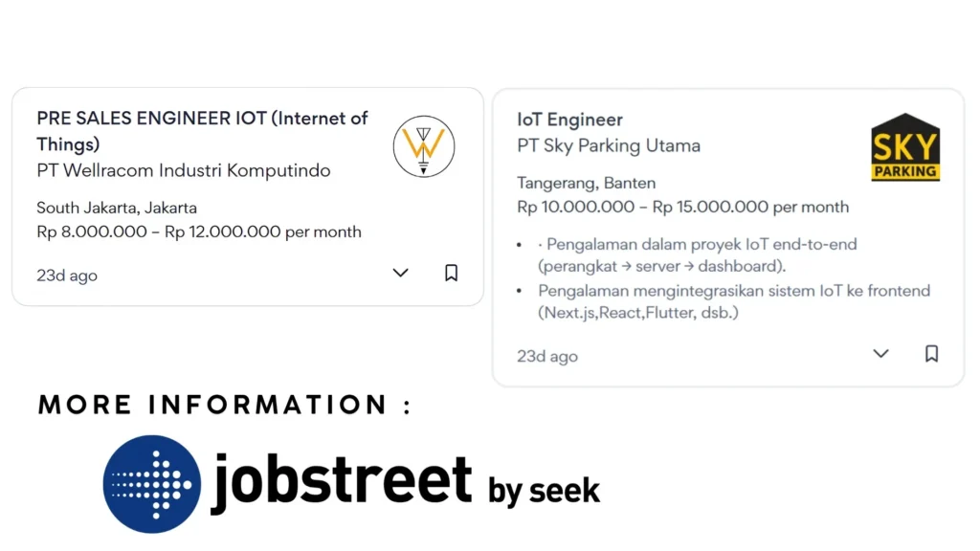Open the IoT Engineer job title

tap(570, 120)
